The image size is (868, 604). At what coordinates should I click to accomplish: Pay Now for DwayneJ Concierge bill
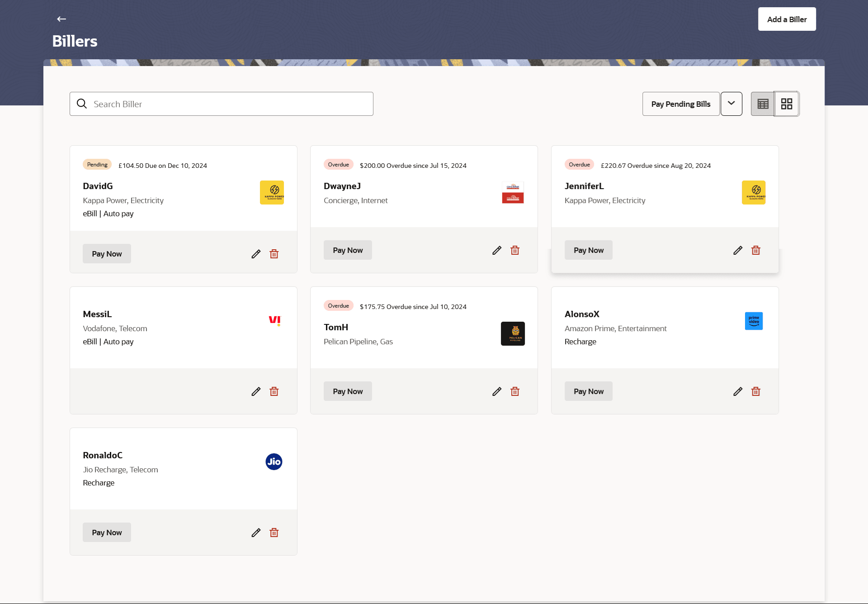tap(348, 250)
